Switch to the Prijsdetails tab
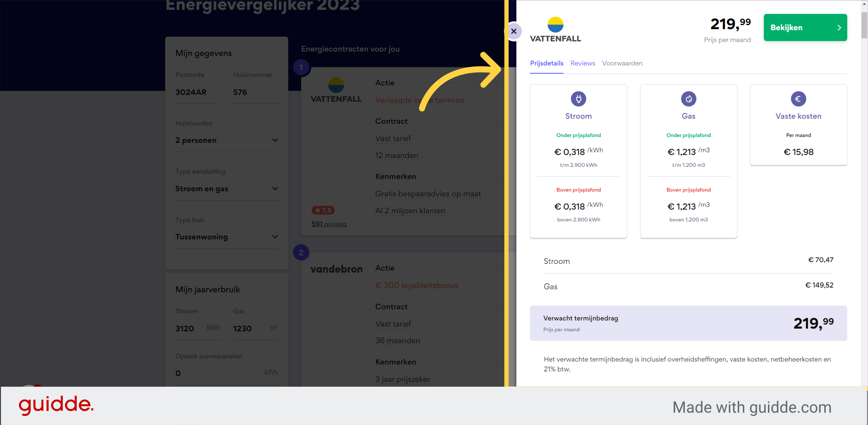The image size is (868, 425). [547, 63]
